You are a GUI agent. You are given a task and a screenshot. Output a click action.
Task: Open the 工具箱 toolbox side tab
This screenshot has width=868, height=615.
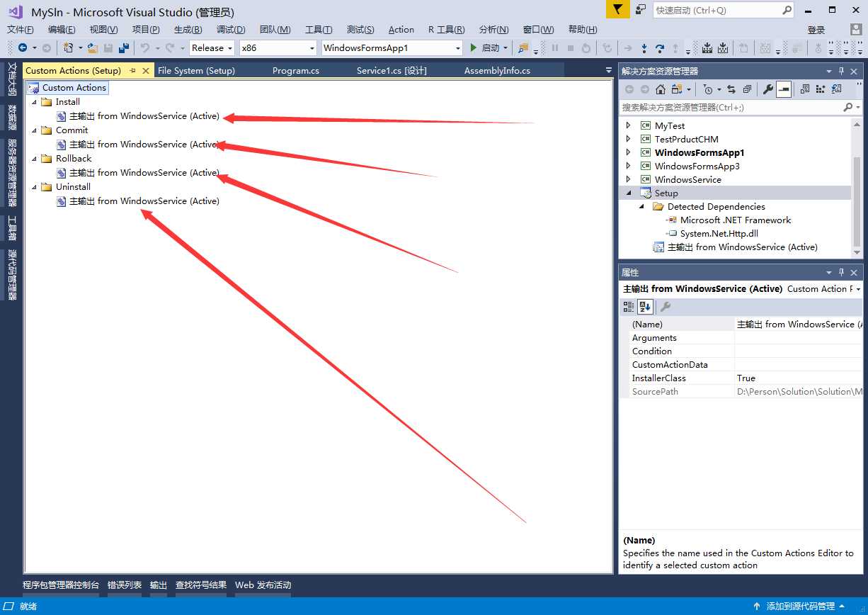point(12,229)
